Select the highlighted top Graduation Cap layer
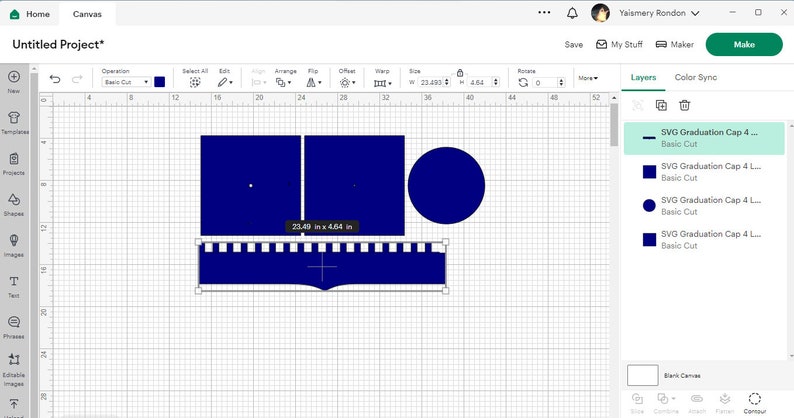The height and width of the screenshot is (418, 794). [704, 138]
